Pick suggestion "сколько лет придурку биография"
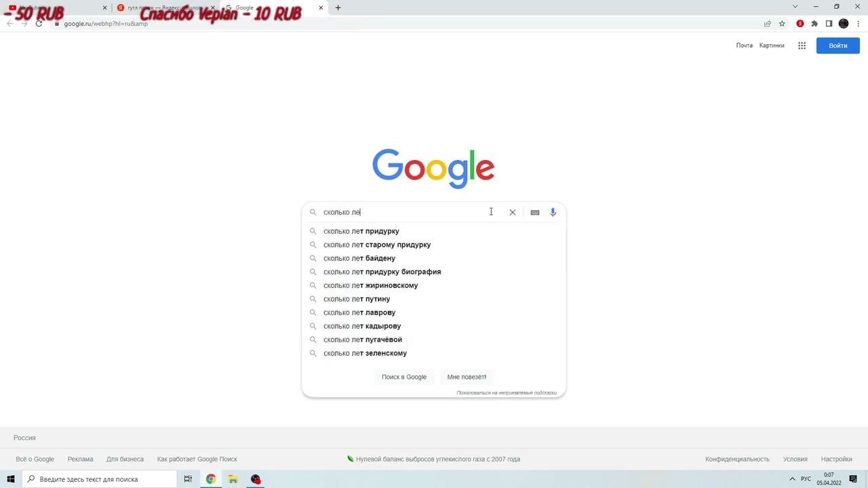The height and width of the screenshot is (488, 868). coord(434,272)
